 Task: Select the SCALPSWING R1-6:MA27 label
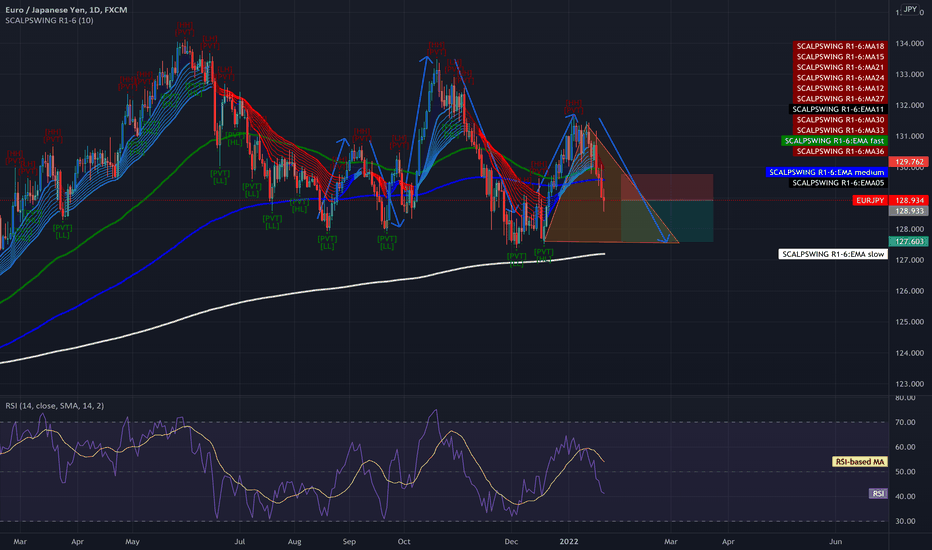tap(840, 99)
